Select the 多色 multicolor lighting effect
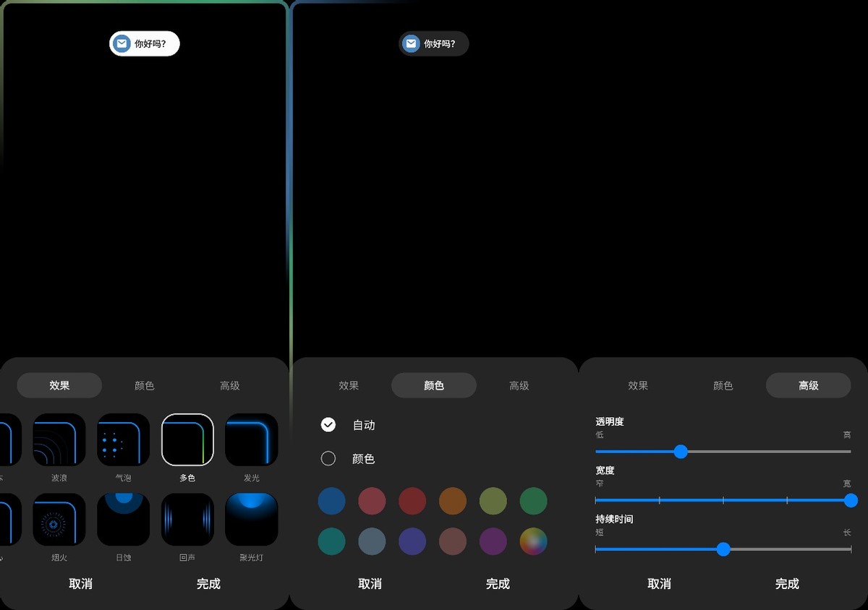 [x=187, y=439]
